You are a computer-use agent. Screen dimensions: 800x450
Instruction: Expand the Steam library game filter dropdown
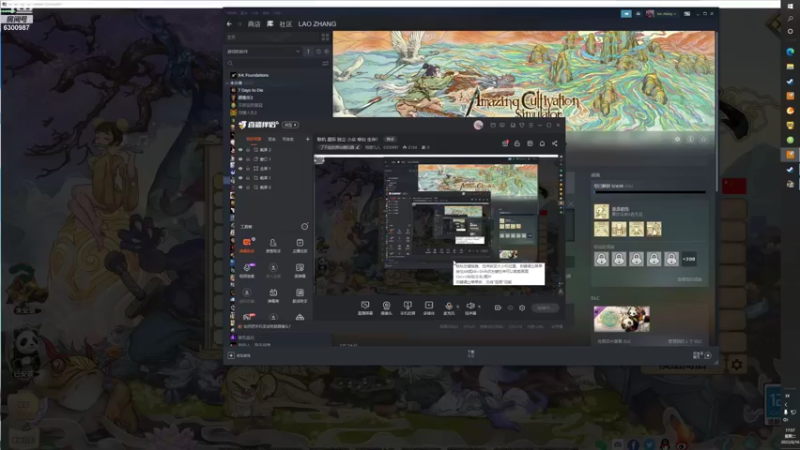pyautogui.click(x=264, y=52)
